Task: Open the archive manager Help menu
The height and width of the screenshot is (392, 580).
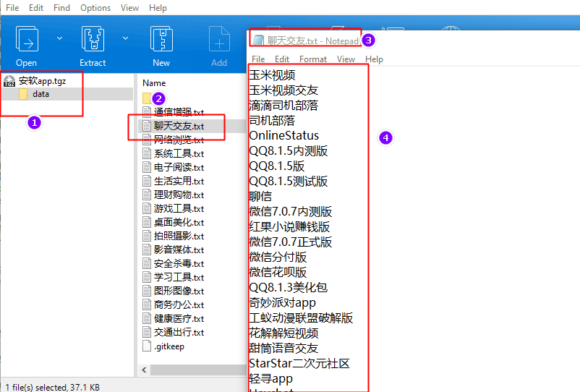Action: 158,8
